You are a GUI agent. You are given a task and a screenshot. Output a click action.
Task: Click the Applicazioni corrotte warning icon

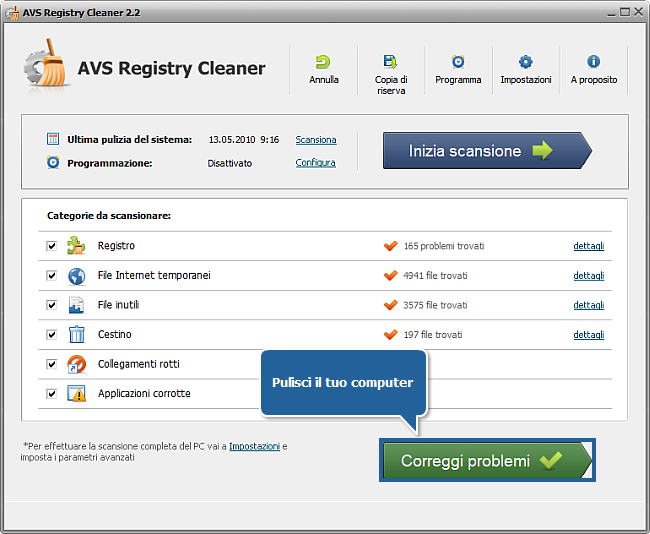(x=76, y=393)
